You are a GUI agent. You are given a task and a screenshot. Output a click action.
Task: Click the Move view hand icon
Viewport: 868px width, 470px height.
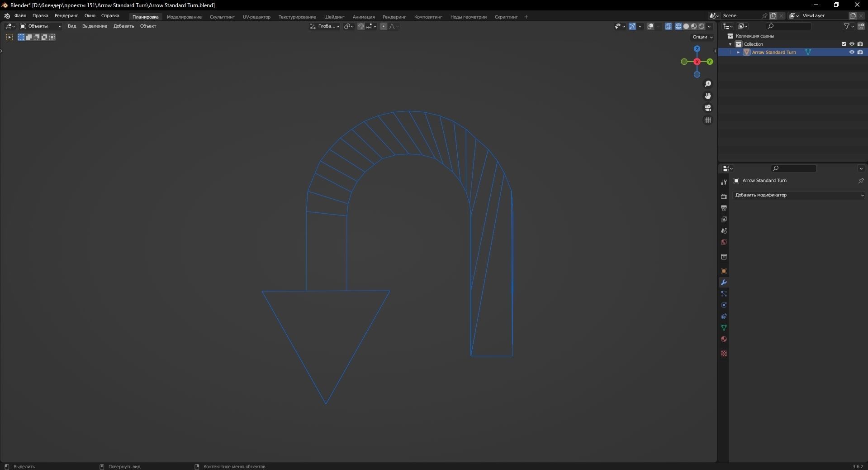pos(708,96)
